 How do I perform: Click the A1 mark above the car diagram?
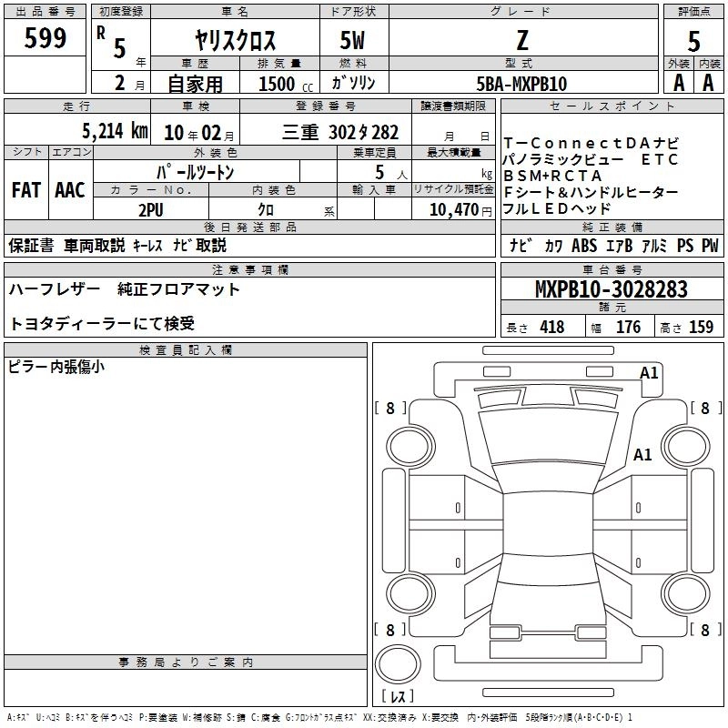pyautogui.click(x=649, y=373)
